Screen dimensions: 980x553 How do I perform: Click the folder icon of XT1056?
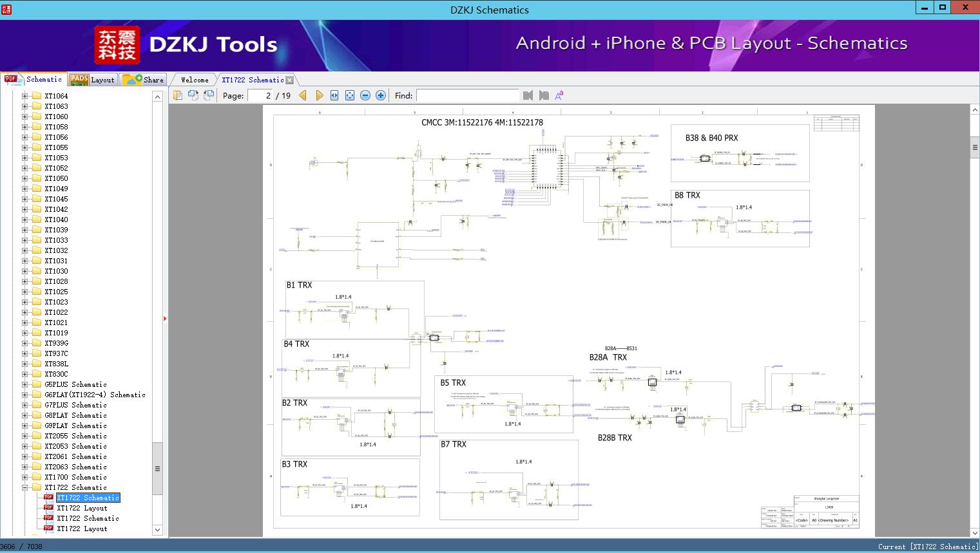(37, 137)
